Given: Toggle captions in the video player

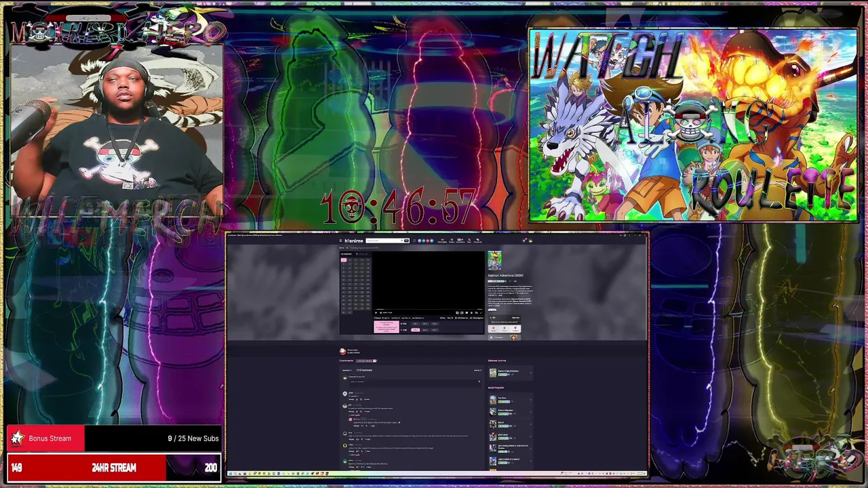Looking at the screenshot, I should (x=467, y=312).
